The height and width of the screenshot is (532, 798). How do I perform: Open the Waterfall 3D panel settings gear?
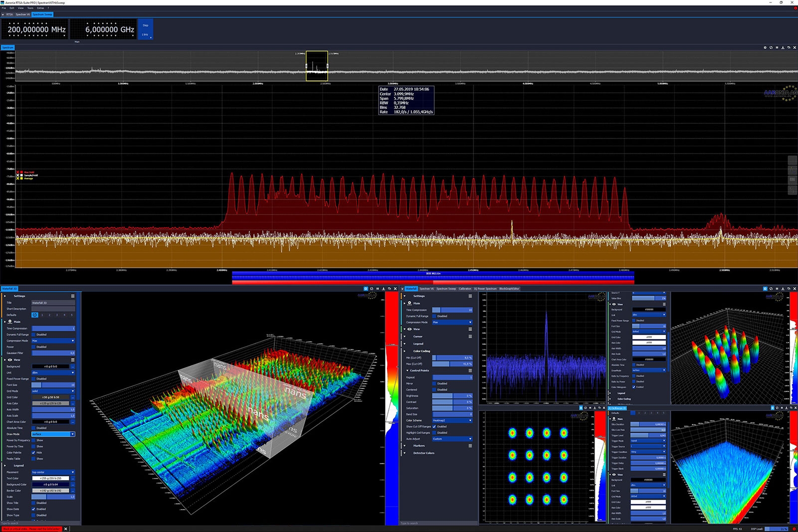pos(366,289)
